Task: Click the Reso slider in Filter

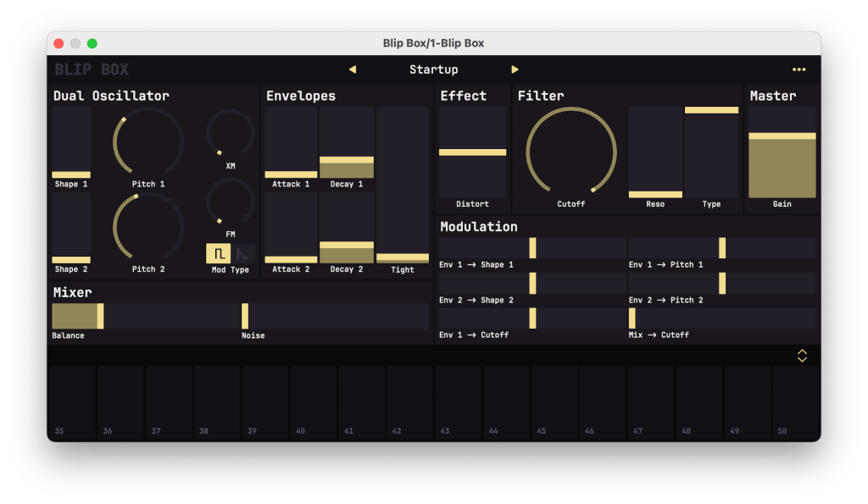Action: (654, 152)
